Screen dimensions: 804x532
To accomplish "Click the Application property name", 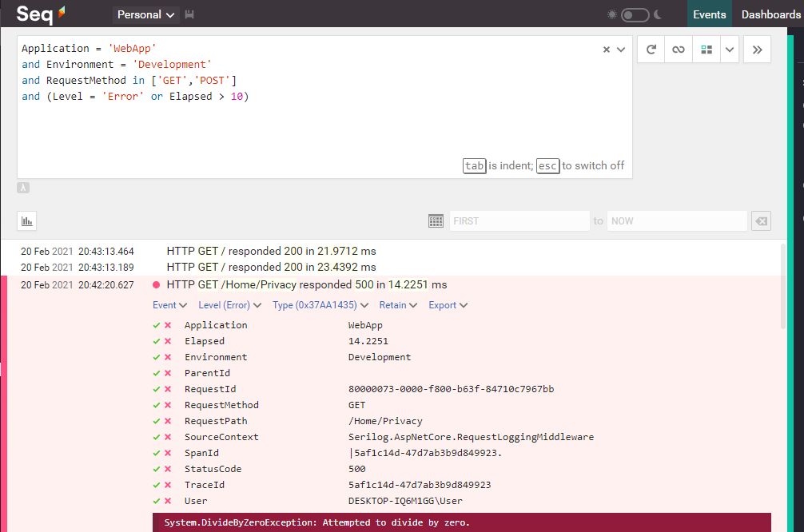I will [216, 325].
